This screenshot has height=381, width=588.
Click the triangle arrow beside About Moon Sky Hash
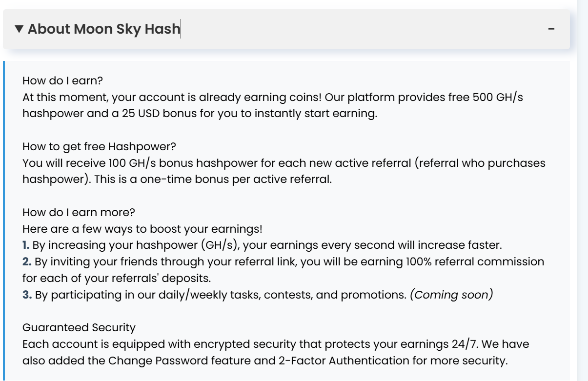[x=20, y=30]
